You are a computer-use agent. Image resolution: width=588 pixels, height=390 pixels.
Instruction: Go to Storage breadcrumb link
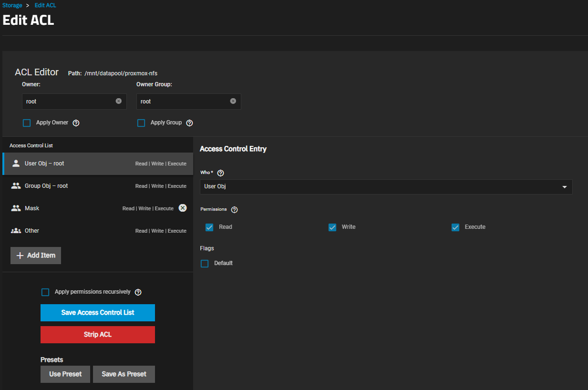tap(12, 5)
